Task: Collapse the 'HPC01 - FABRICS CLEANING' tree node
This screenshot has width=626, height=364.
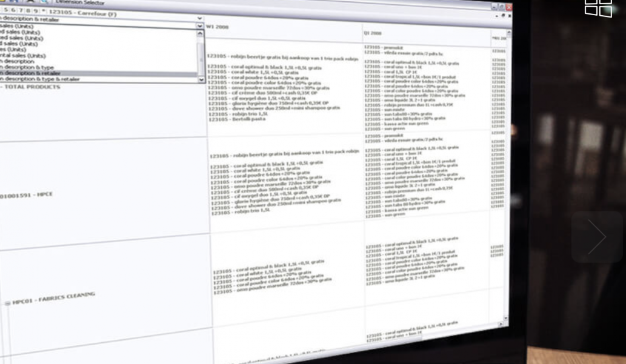Action: pyautogui.click(x=8, y=303)
